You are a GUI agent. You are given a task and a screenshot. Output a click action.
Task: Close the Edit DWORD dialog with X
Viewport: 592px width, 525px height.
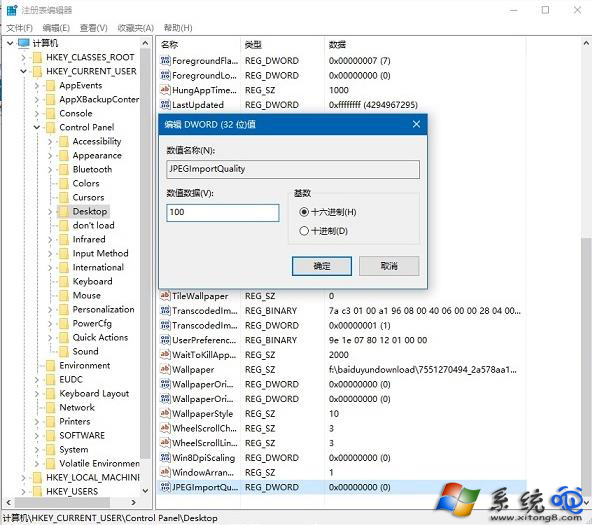(416, 124)
